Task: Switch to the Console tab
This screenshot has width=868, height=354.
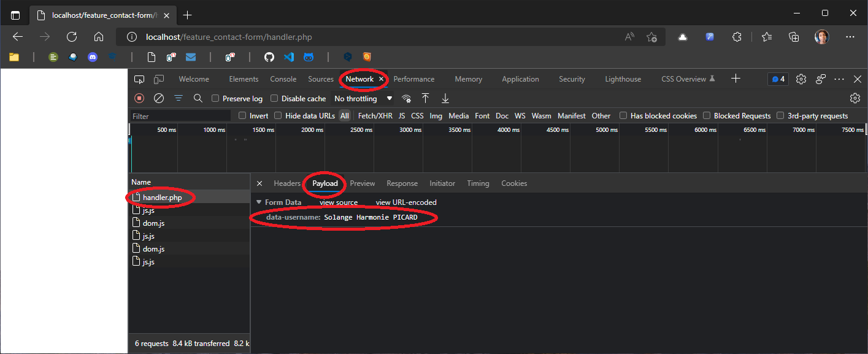Action: tap(283, 79)
